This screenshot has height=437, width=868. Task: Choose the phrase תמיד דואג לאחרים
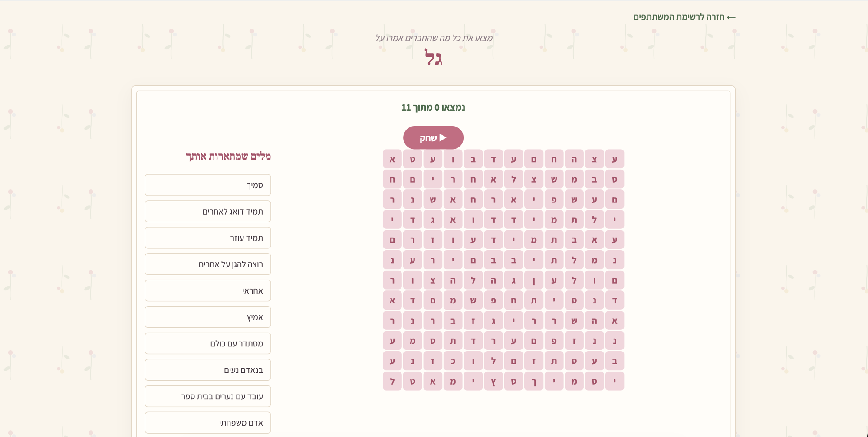pyautogui.click(x=208, y=212)
